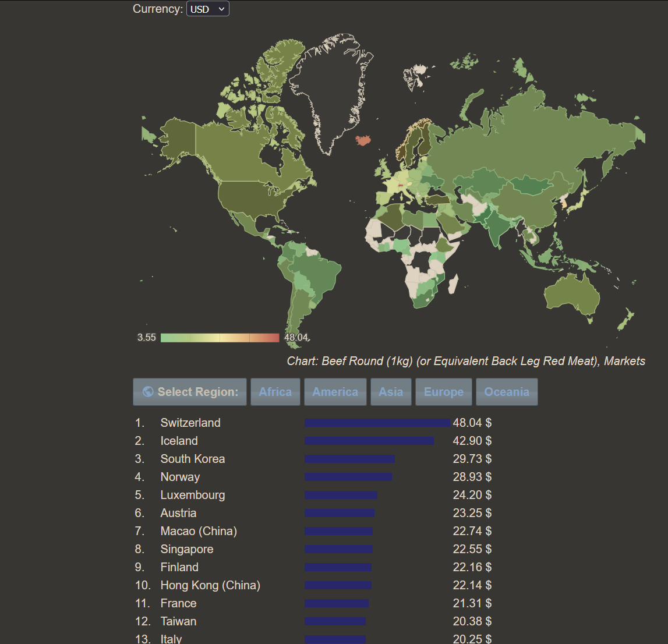Click the 29.73 $ price value
The image size is (668, 644).
472,459
